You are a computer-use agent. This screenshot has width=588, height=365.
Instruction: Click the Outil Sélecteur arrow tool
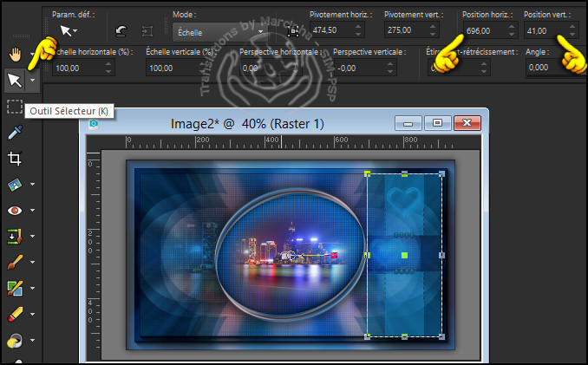click(x=15, y=81)
